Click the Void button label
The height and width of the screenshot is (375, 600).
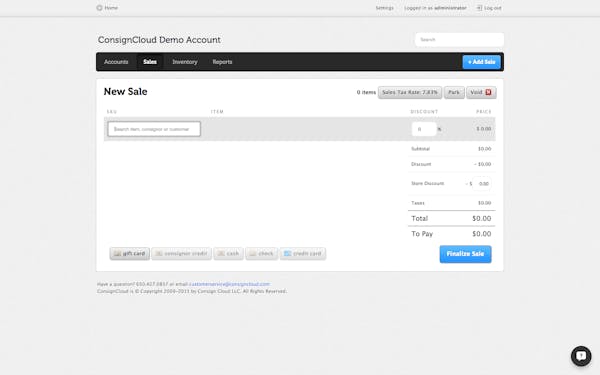pyautogui.click(x=476, y=92)
